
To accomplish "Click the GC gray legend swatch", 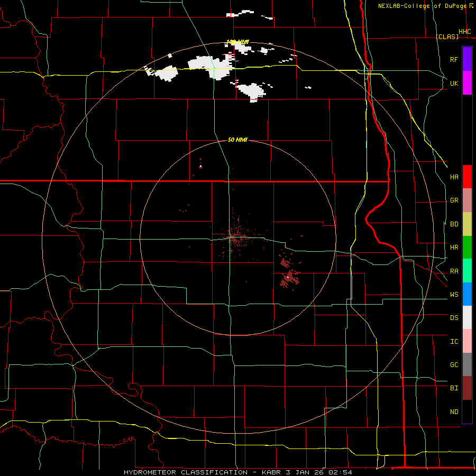I will (467, 364).
